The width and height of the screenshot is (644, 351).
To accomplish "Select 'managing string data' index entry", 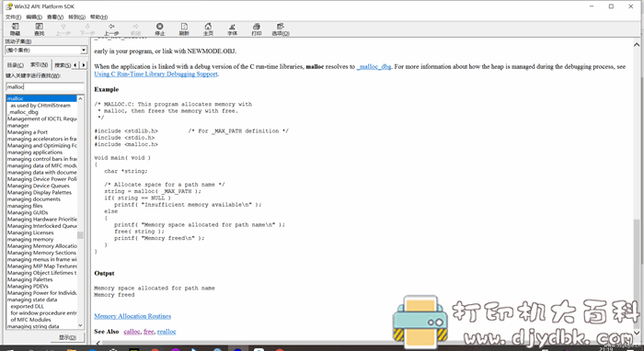I will point(33,326).
